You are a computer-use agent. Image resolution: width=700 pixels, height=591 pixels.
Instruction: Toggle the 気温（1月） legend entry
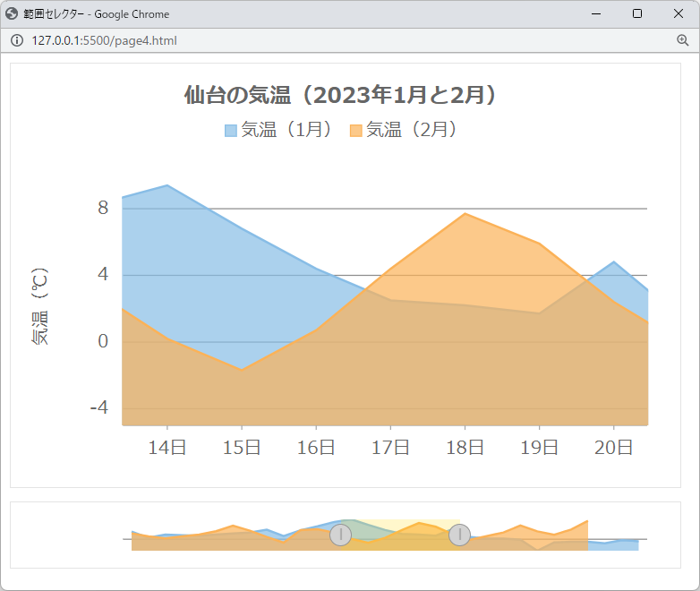tap(278, 130)
